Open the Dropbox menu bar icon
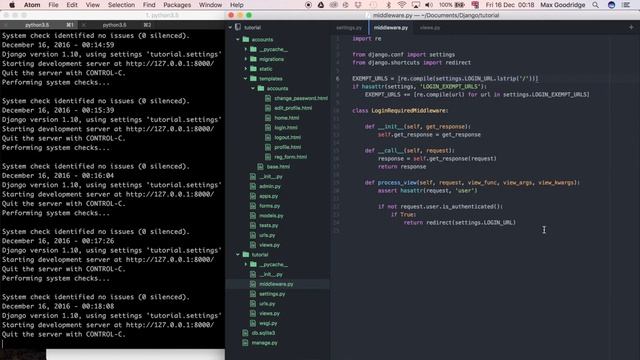 [359, 5]
